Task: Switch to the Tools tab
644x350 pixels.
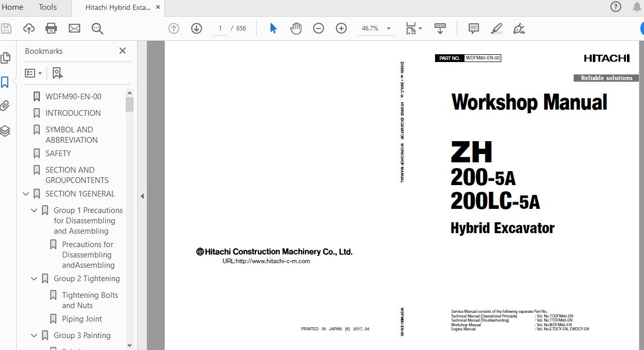Action: pos(48,7)
